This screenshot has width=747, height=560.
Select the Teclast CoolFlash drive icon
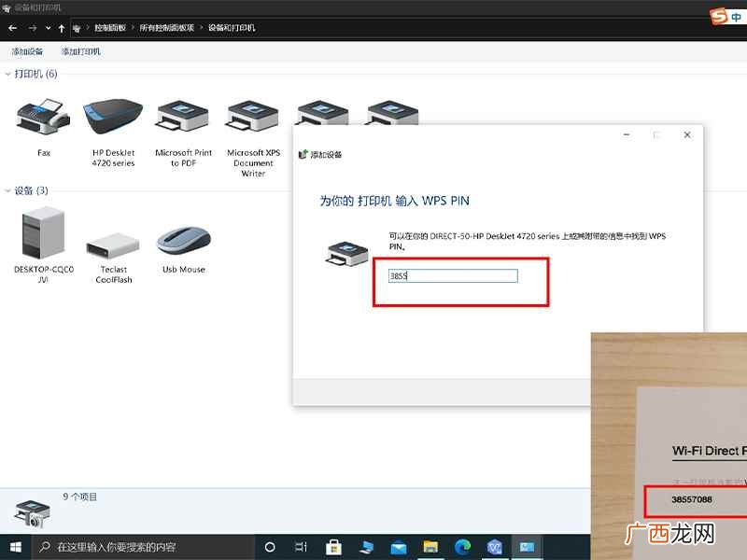point(113,245)
